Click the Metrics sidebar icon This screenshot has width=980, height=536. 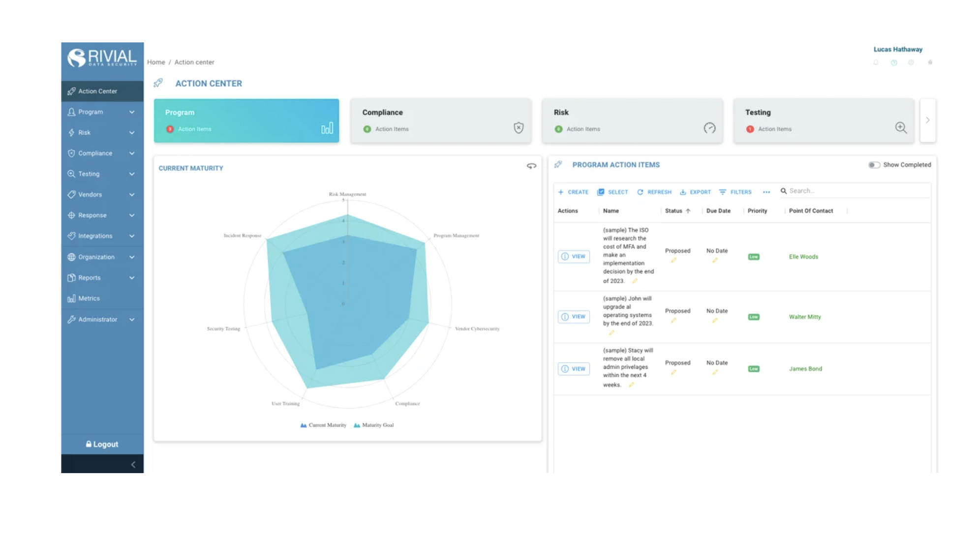click(x=72, y=298)
